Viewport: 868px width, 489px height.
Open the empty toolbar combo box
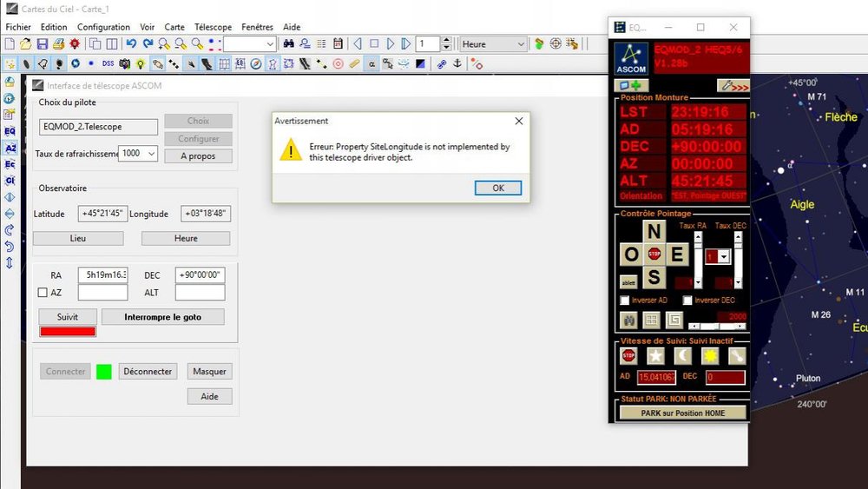[x=250, y=43]
